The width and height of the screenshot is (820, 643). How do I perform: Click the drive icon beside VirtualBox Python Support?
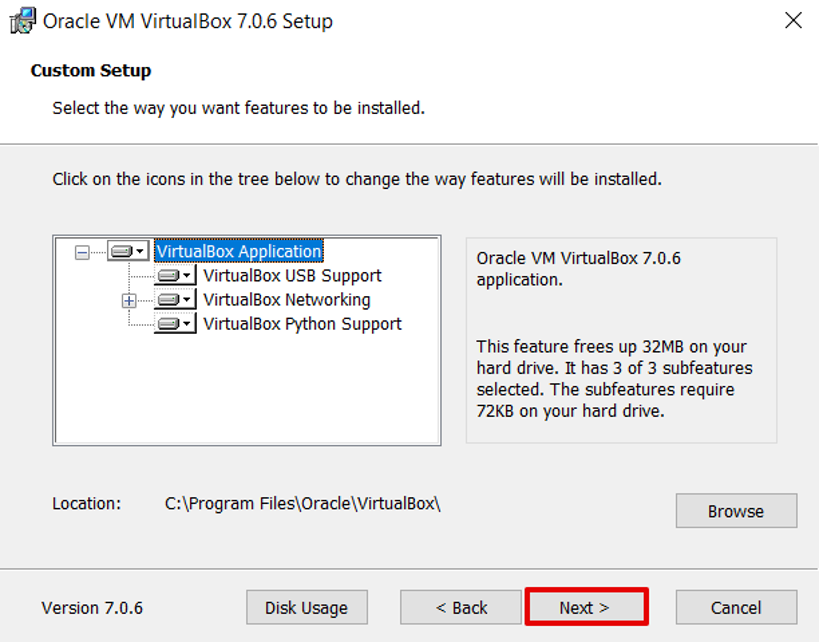[x=175, y=324]
